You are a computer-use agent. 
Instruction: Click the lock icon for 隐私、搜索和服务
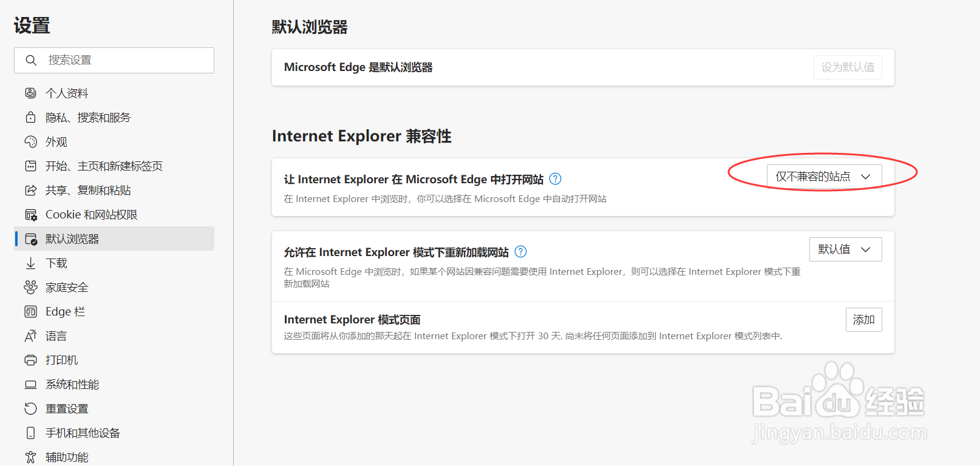[30, 117]
